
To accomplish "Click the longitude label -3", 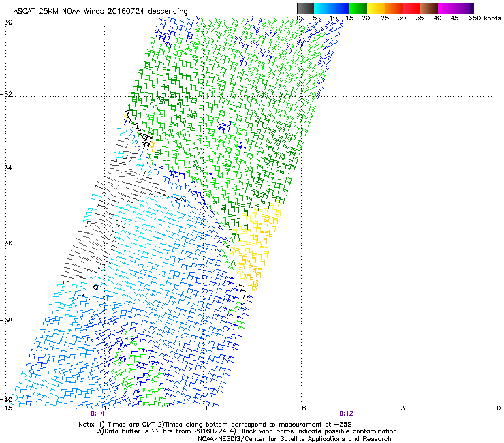I will 400,408.
